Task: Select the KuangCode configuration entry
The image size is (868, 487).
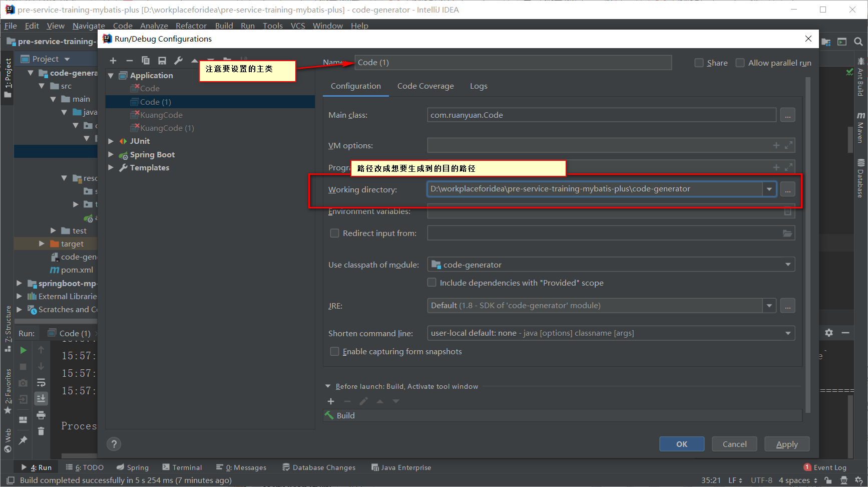Action: pos(161,115)
